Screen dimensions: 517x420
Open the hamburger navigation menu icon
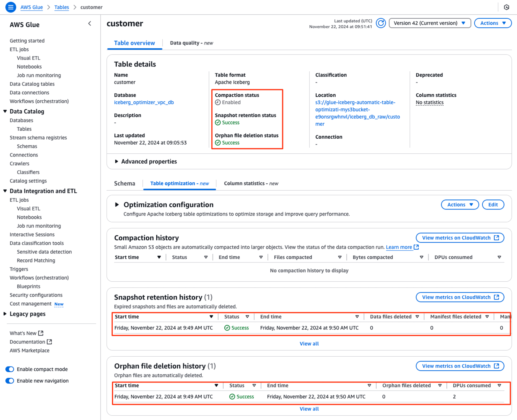(11, 7)
